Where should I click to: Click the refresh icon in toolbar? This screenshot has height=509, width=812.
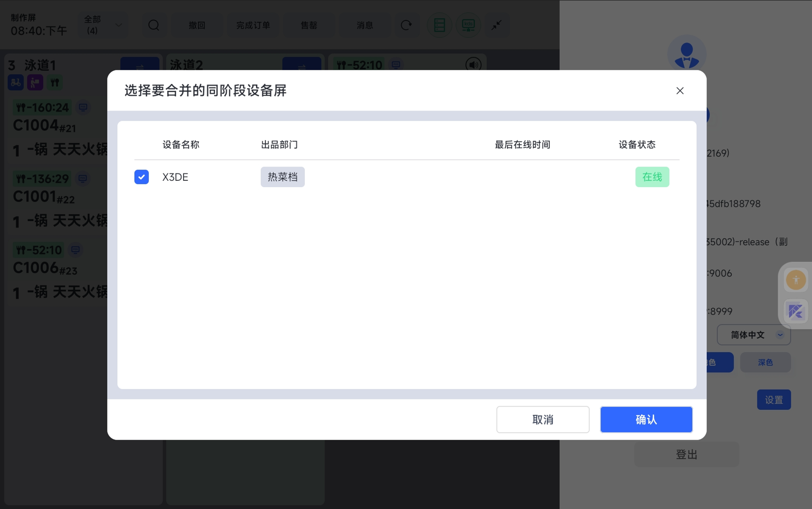point(406,25)
